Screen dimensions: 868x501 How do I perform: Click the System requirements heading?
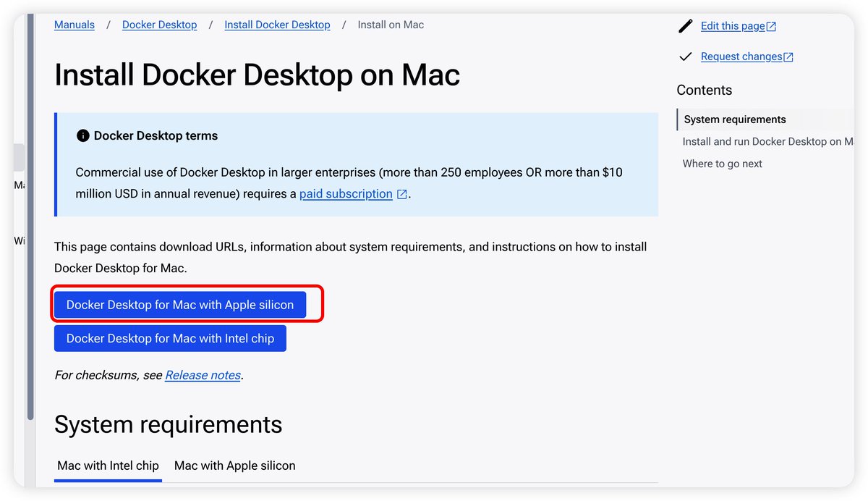[169, 424]
